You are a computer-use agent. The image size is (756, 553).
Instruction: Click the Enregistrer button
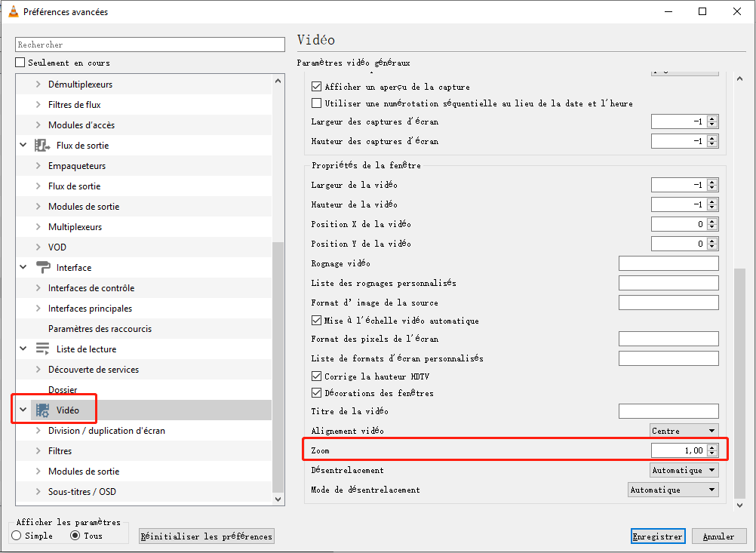pos(657,536)
